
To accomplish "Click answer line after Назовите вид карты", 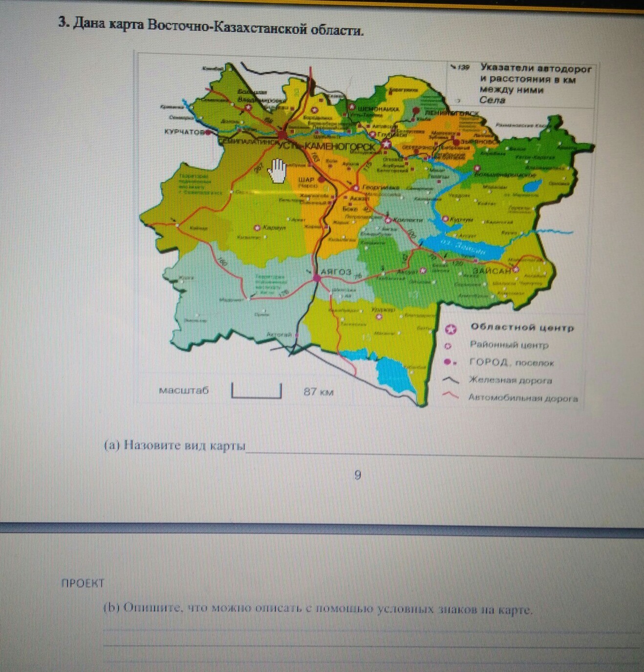I will tap(440, 452).
